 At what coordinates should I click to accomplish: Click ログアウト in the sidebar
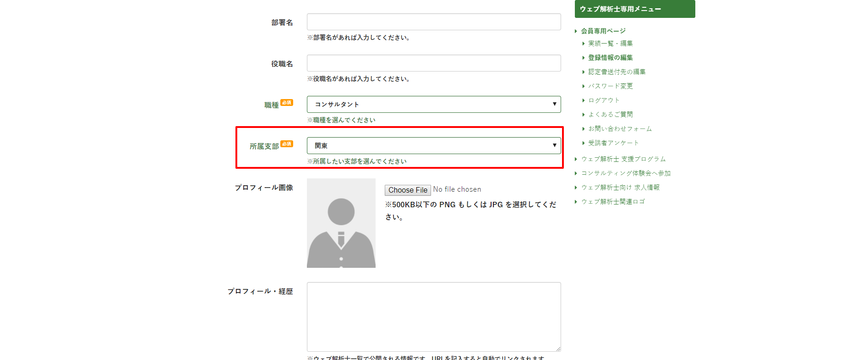pyautogui.click(x=604, y=100)
